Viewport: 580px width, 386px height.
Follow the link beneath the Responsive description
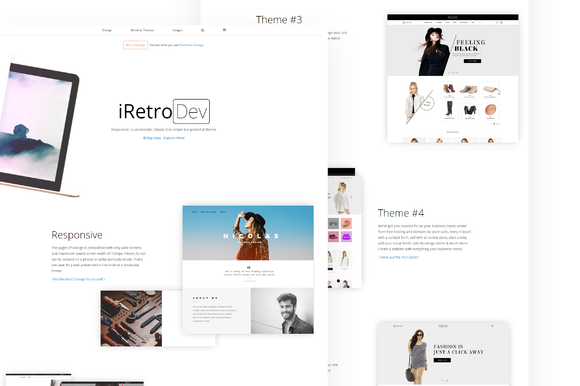[x=78, y=279]
